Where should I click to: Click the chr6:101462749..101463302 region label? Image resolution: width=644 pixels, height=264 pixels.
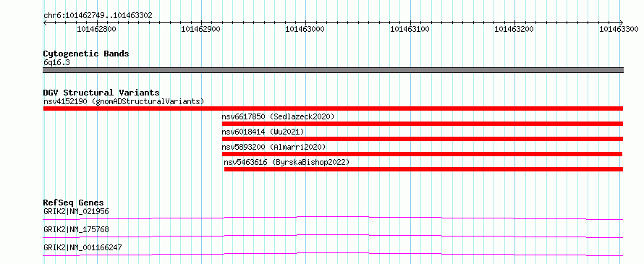point(98,16)
